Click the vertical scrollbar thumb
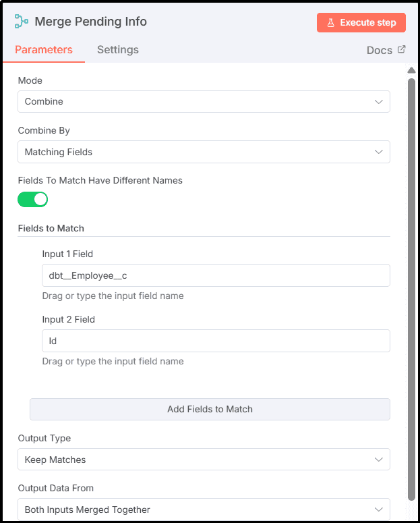420x523 pixels. tap(411, 283)
